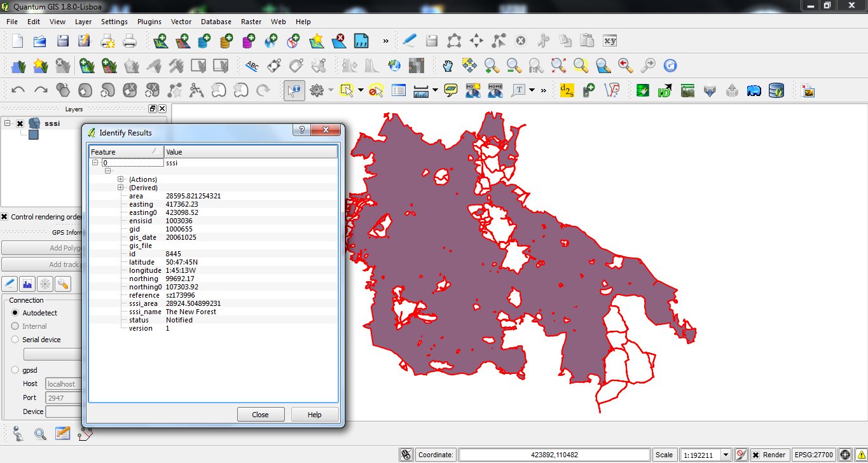Click the Value column header
Image resolution: width=868 pixels, height=463 pixels.
pyautogui.click(x=251, y=152)
